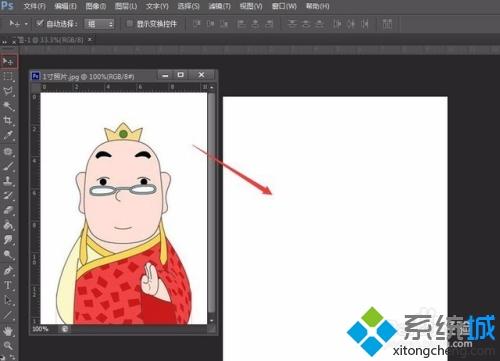The height and width of the screenshot is (361, 500).
Task: Click Distribute Left Edges icon
Action: [x=337, y=24]
